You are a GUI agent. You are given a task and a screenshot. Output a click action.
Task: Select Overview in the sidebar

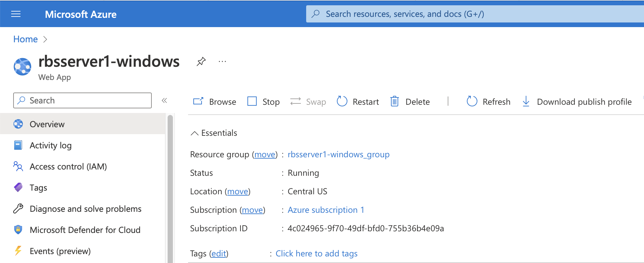[82, 124]
